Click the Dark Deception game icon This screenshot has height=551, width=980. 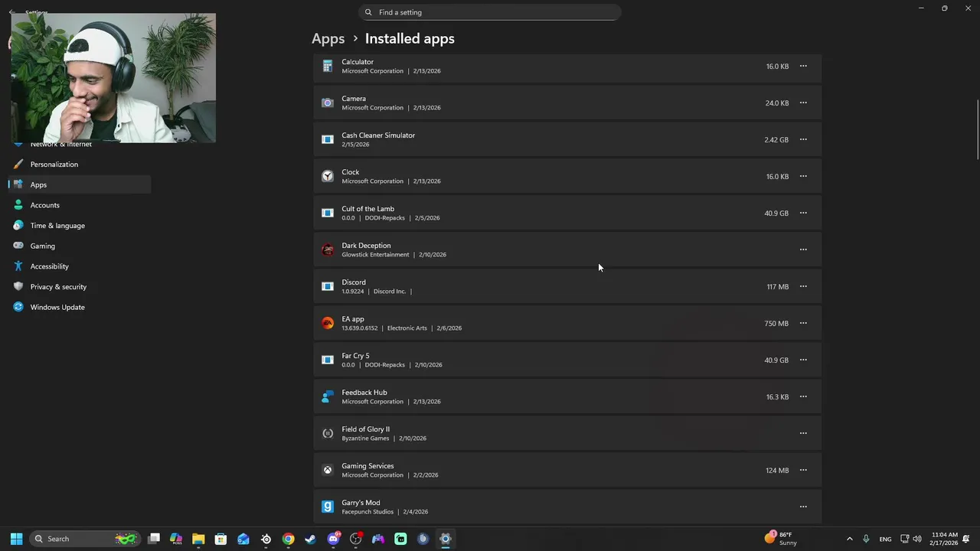click(x=328, y=249)
